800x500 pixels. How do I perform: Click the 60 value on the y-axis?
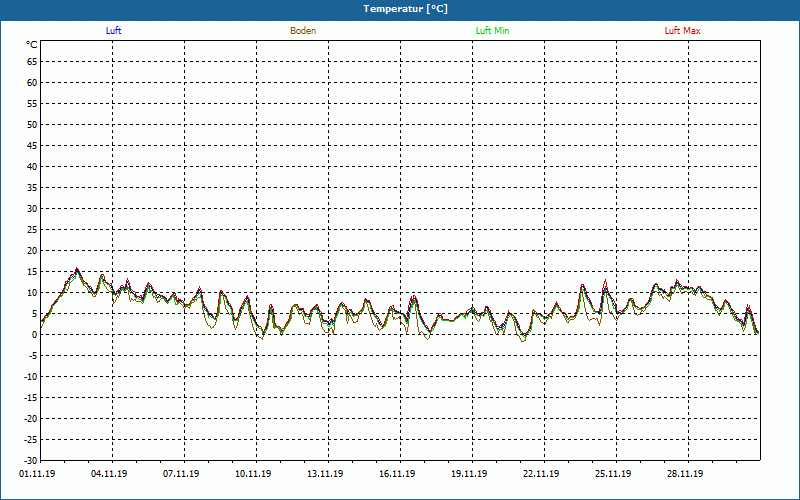[x=32, y=83]
